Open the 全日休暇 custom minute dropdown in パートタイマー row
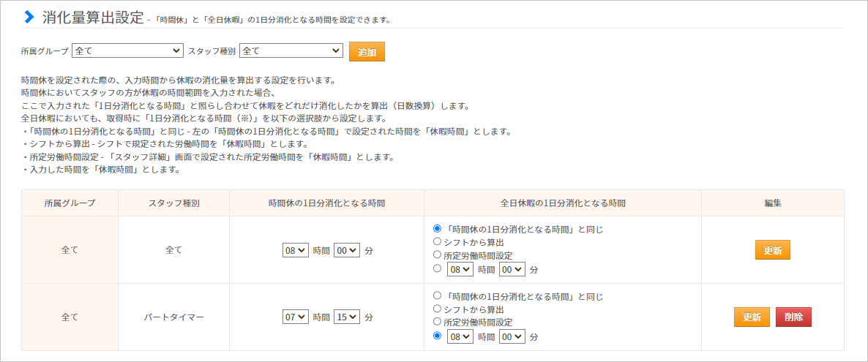The image size is (868, 362). [x=512, y=336]
